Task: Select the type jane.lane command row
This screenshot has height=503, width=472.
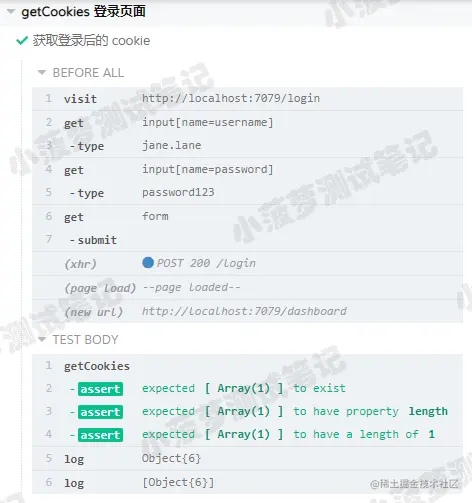Action: (x=247, y=146)
